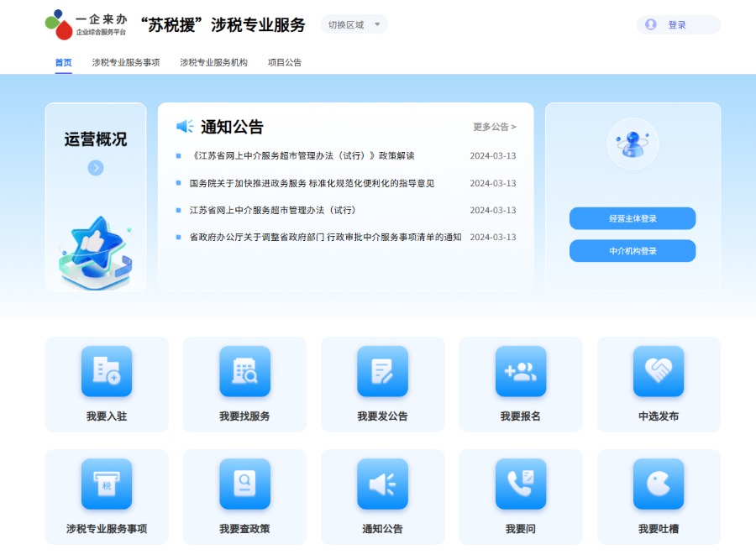Click the 涉税专业服务事项 tax icon
756x560 pixels.
(107, 484)
